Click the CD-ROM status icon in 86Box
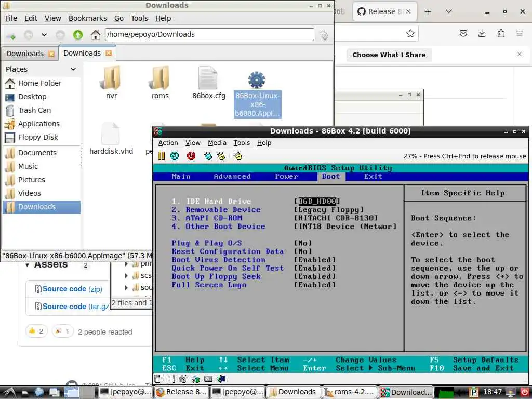The width and height of the screenshot is (532, 399). point(183,379)
